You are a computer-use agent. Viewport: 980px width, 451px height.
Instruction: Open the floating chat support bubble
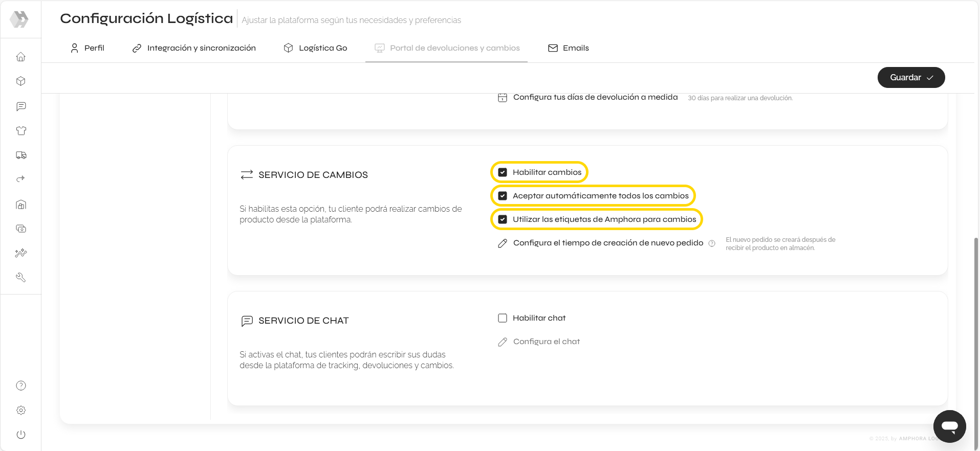coord(949,426)
